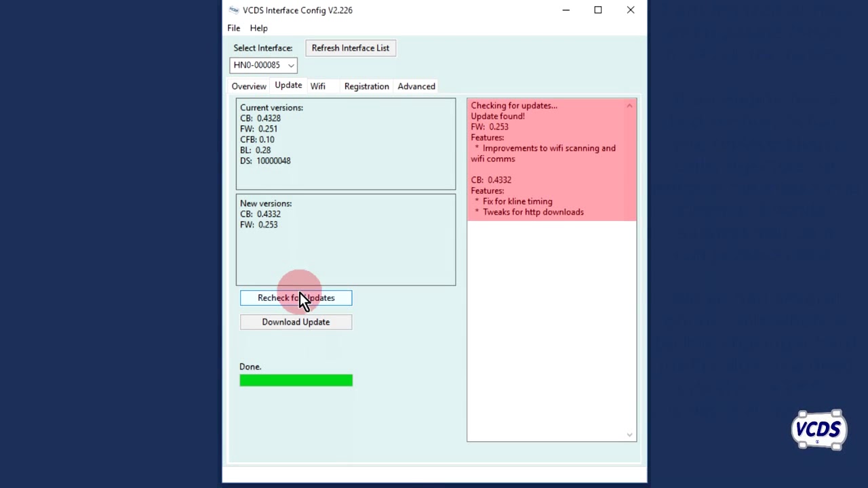Click the log panel scroll-down arrow
Screen dimensions: 868x488
(x=629, y=435)
